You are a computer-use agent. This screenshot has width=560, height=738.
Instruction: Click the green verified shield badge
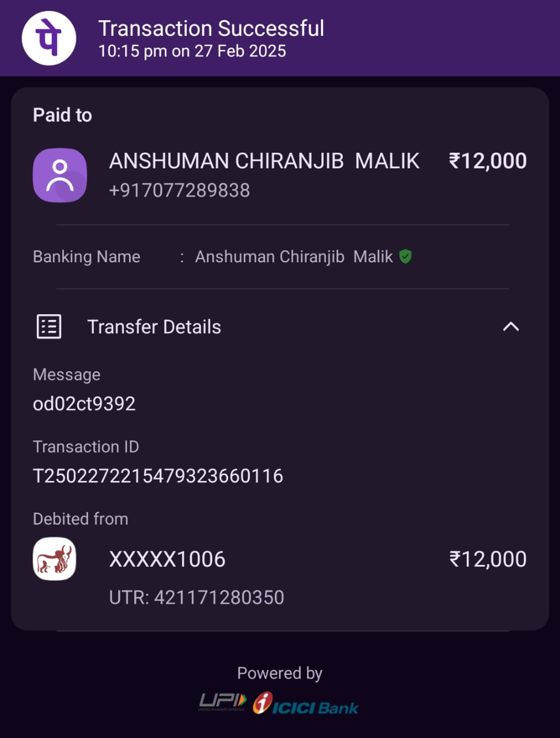pos(406,257)
